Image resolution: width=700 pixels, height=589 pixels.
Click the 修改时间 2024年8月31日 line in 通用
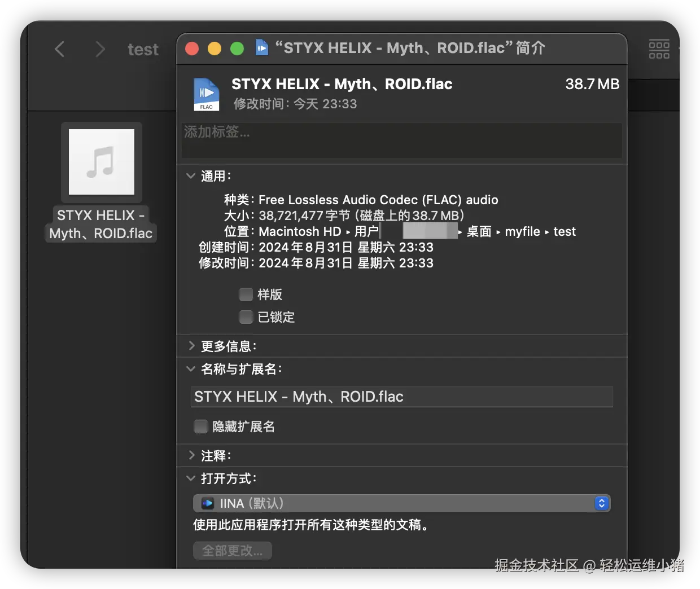tap(316, 263)
